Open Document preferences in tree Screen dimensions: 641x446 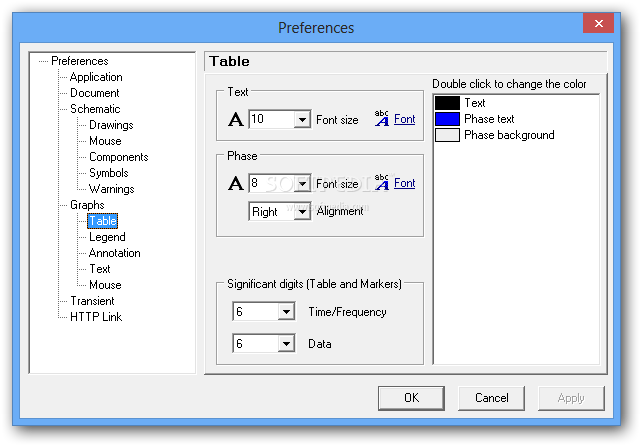[94, 93]
